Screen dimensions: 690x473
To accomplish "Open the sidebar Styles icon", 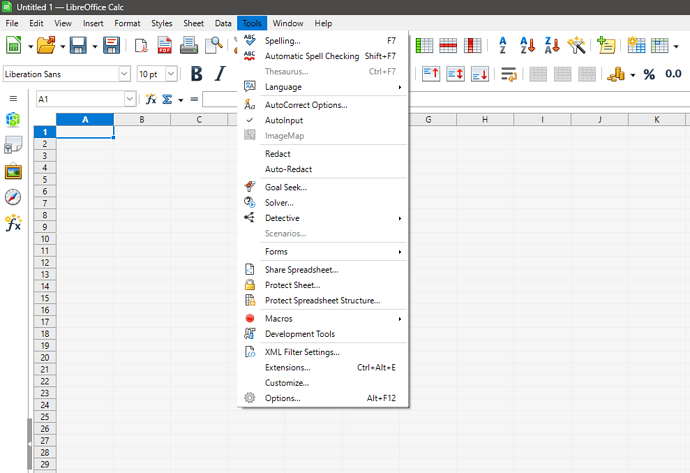I will pos(13,145).
